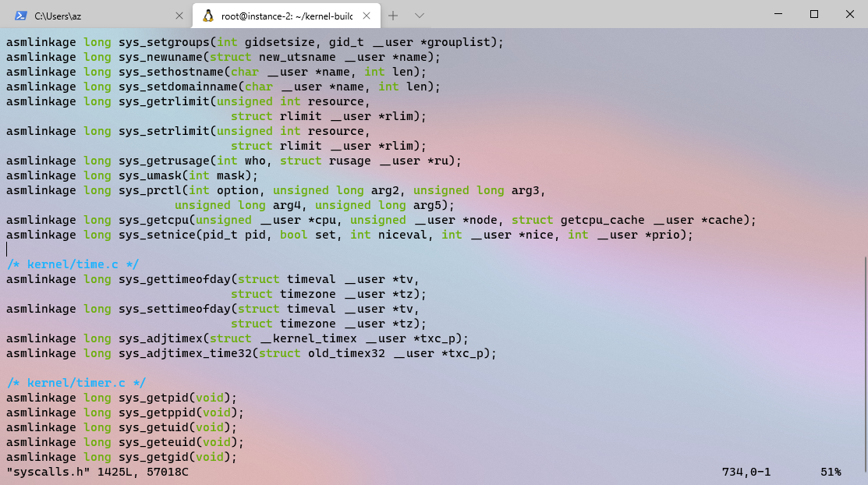Click on sys_umask function name
The height and width of the screenshot is (485, 868).
coord(150,176)
